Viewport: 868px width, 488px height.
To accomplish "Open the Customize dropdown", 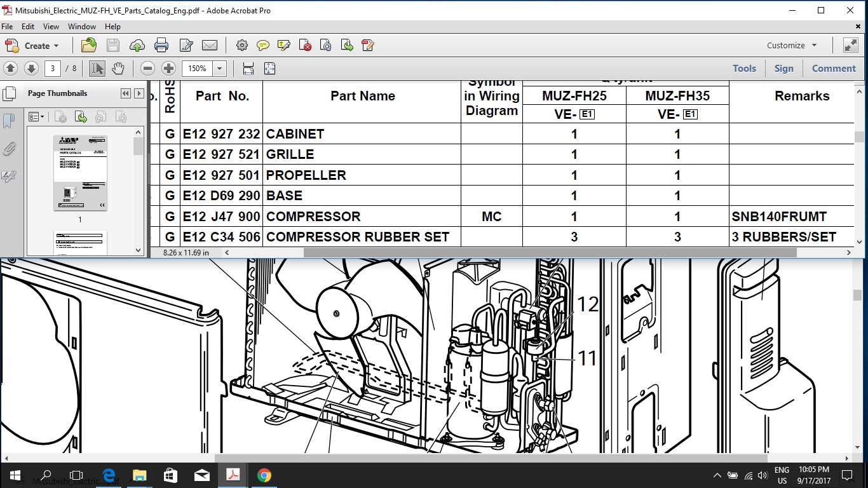I will click(792, 45).
